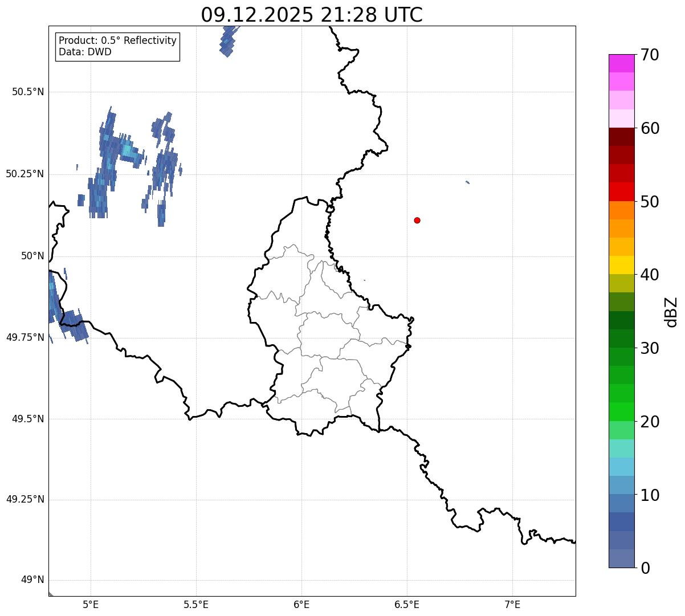
Task: Click the colorbar 50 tick label
Action: (x=650, y=202)
